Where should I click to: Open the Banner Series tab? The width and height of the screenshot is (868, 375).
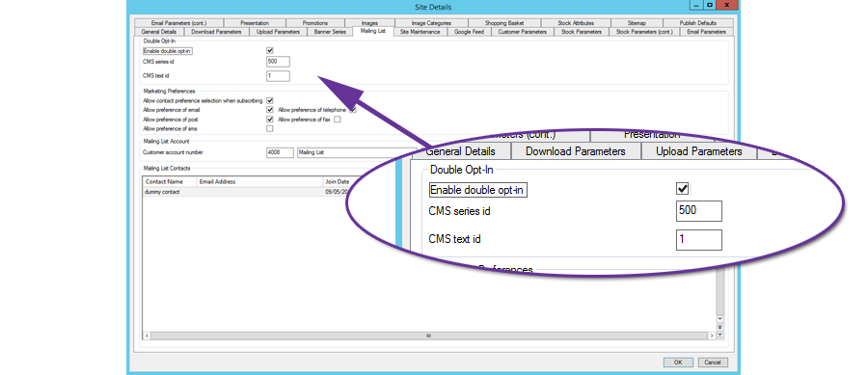330,32
